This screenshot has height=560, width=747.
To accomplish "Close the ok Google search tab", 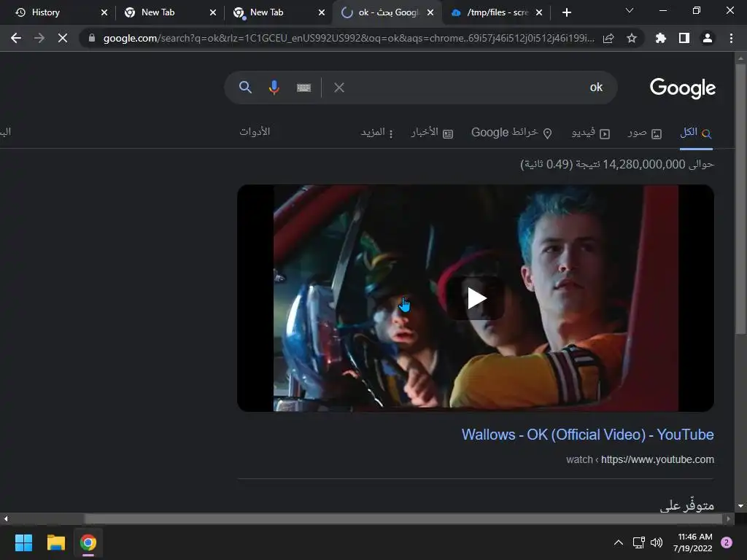I will [x=430, y=12].
